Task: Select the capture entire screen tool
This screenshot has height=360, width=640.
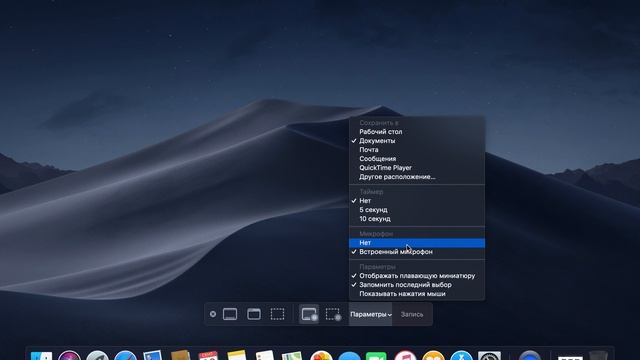Action: 230,314
